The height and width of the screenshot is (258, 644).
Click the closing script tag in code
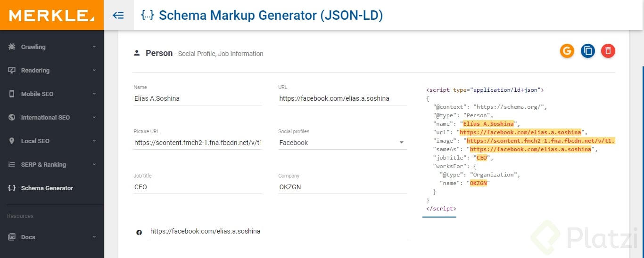pyautogui.click(x=441, y=209)
